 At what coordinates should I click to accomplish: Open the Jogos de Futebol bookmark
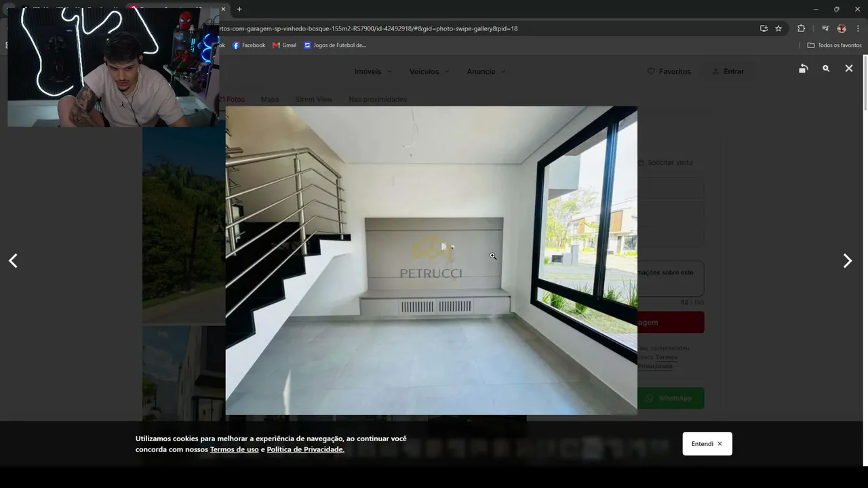click(x=335, y=45)
